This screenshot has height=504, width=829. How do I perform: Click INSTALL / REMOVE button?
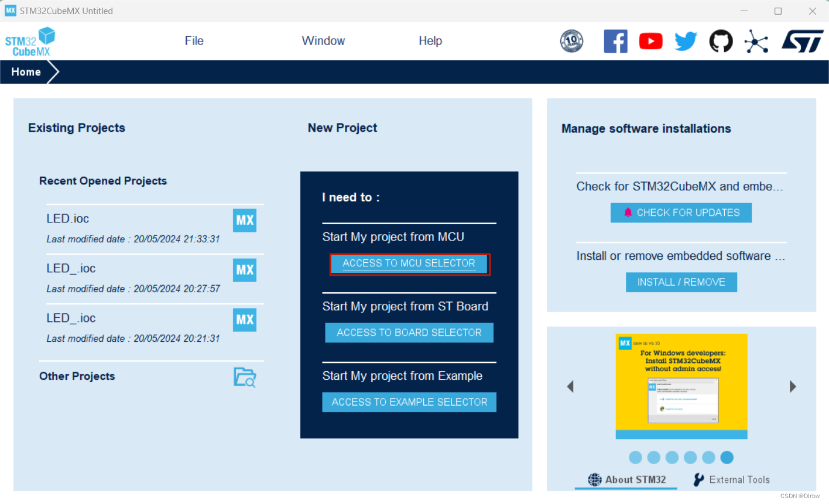click(x=681, y=282)
